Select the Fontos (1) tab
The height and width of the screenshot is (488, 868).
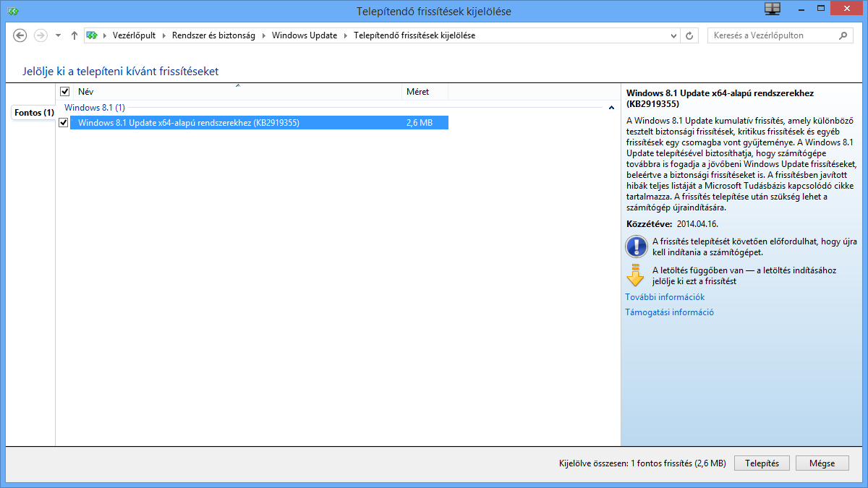click(34, 113)
